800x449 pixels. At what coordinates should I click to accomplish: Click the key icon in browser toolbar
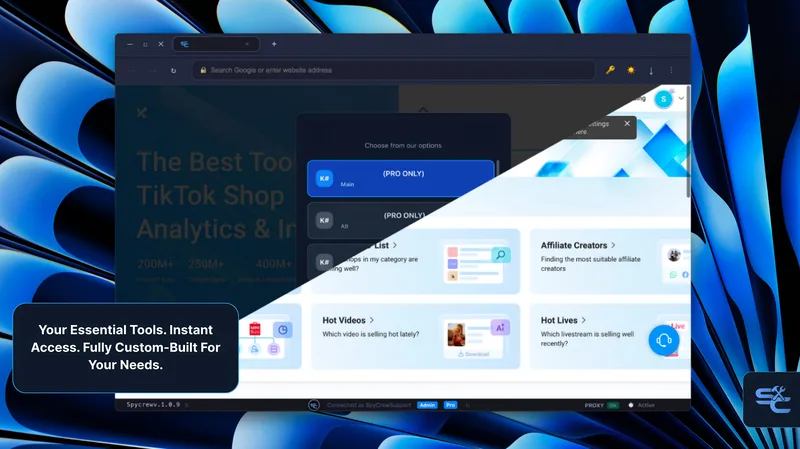click(x=610, y=70)
